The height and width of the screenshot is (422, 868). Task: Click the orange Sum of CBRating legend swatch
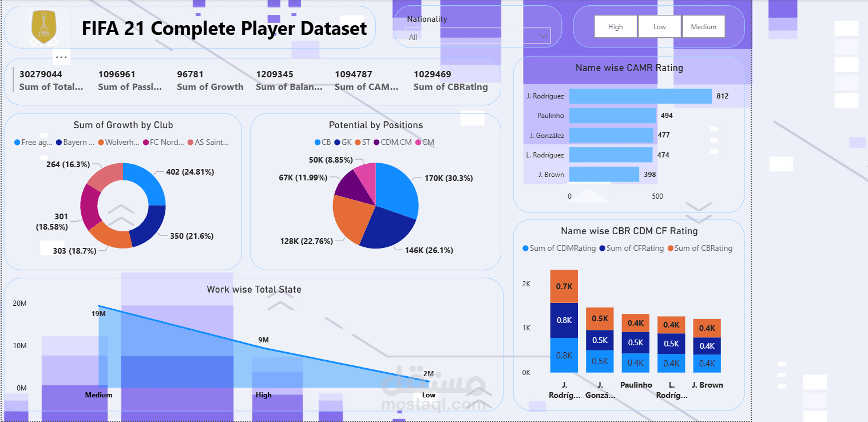(x=671, y=248)
